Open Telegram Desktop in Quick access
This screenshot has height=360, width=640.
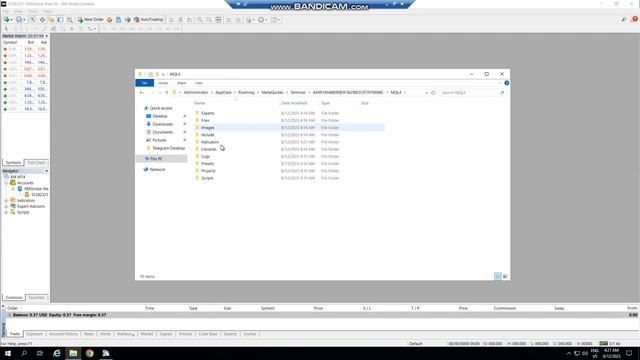[168, 148]
